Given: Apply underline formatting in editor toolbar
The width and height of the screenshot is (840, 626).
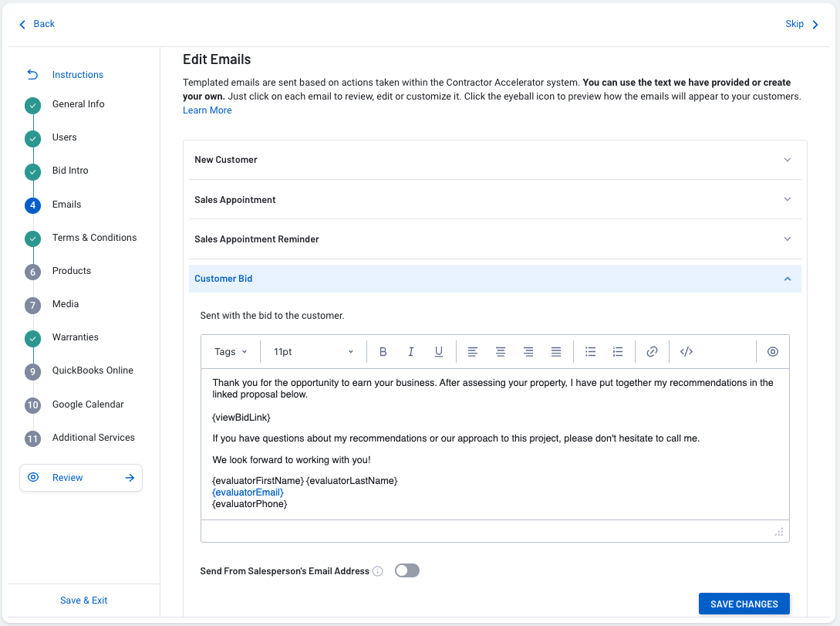Looking at the screenshot, I should click(439, 351).
